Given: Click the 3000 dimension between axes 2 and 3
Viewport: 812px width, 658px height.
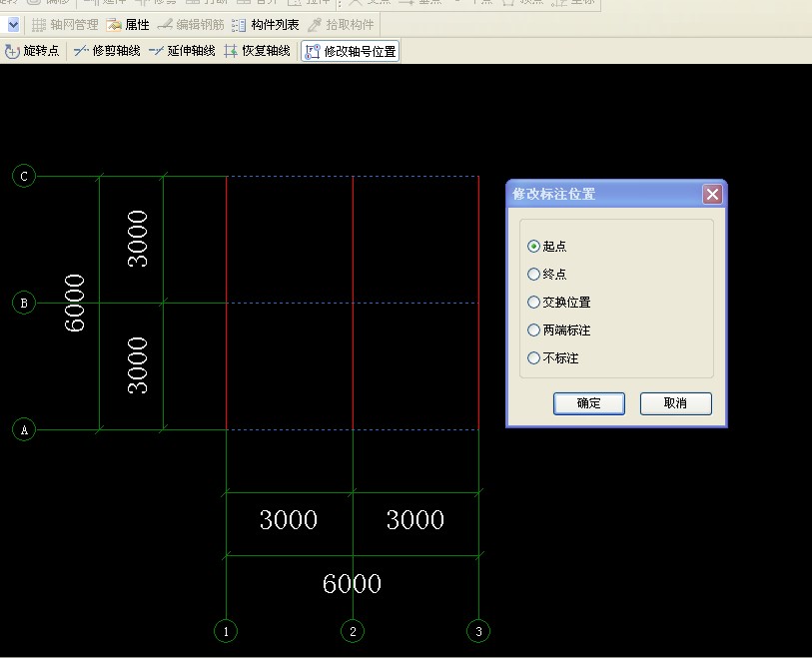Looking at the screenshot, I should pos(415,520).
